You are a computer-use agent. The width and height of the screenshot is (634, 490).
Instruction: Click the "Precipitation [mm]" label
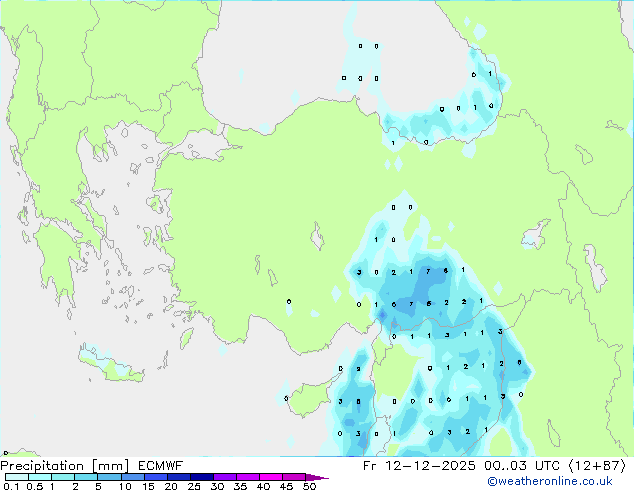coord(65,466)
